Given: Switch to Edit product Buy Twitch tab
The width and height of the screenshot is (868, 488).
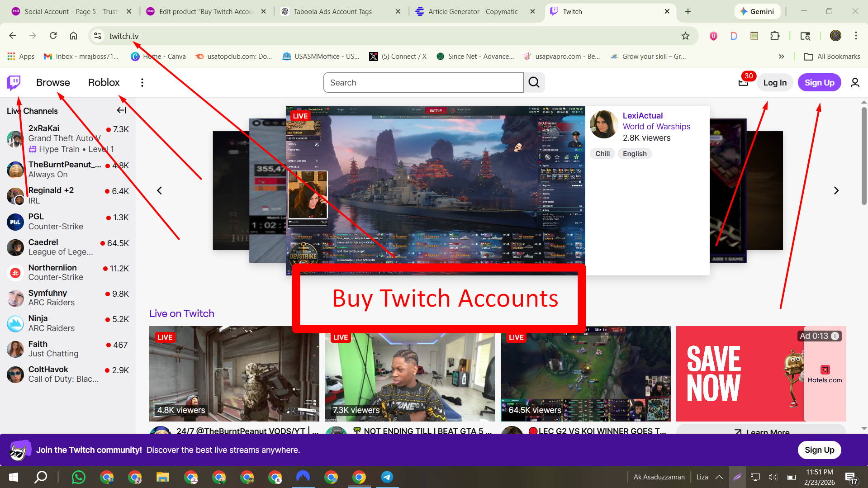Looking at the screenshot, I should [x=206, y=11].
